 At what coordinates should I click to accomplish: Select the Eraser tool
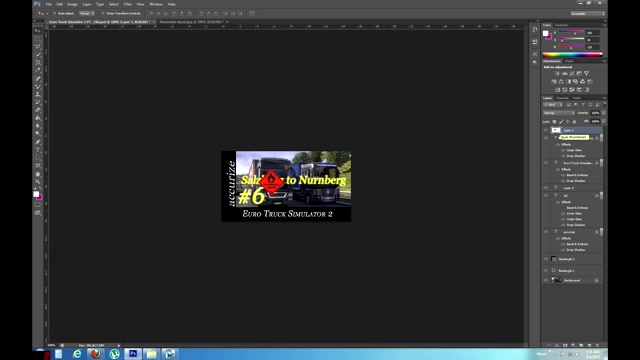click(38, 110)
